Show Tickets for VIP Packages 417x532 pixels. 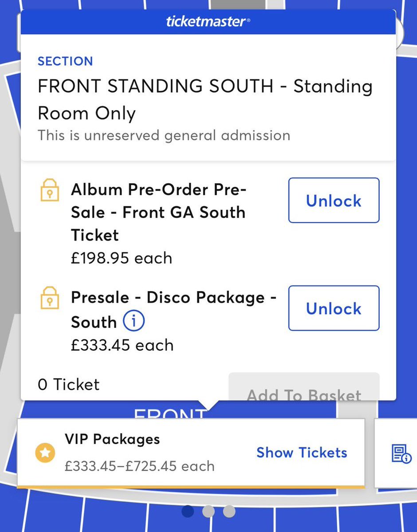pyautogui.click(x=302, y=453)
